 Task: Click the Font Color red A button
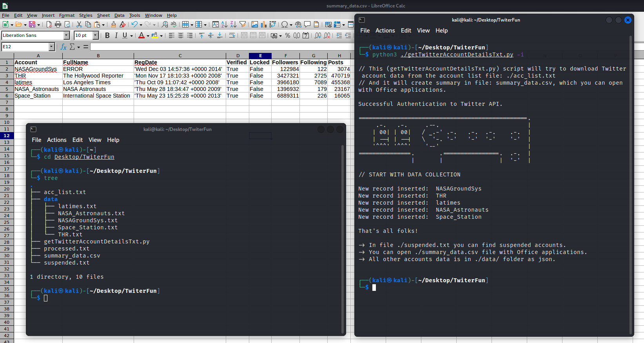click(x=141, y=35)
